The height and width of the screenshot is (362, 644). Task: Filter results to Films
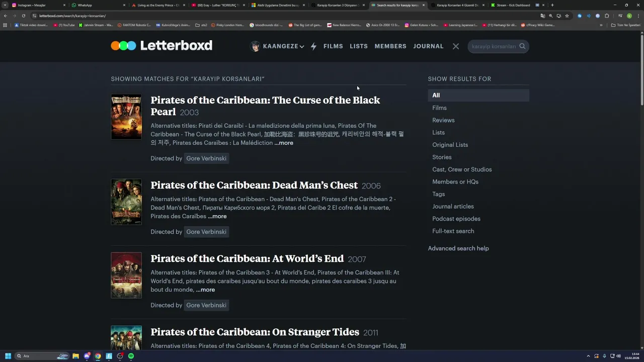[439, 108]
